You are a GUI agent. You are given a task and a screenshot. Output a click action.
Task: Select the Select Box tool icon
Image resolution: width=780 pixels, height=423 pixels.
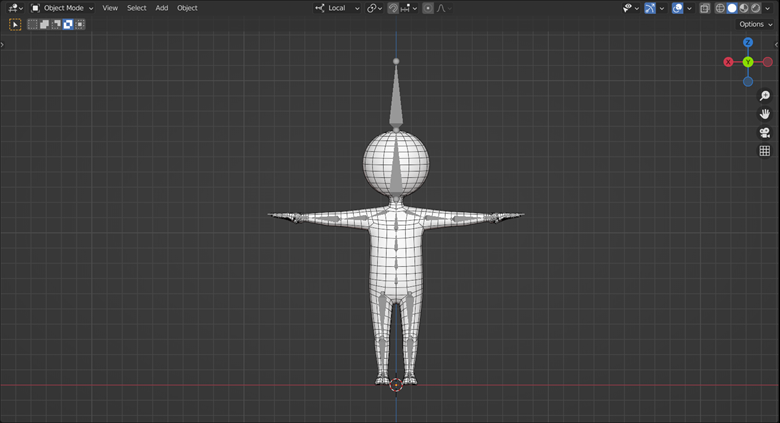click(15, 24)
